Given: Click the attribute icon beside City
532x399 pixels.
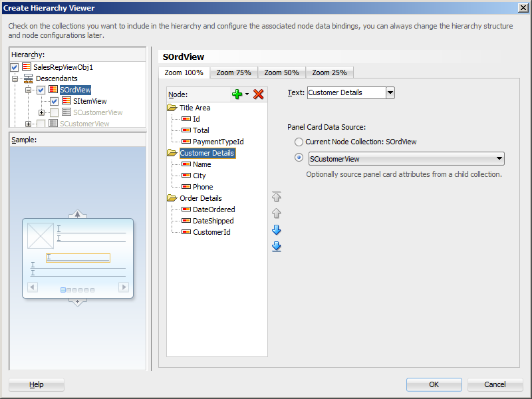Looking at the screenshot, I should click(186, 176).
